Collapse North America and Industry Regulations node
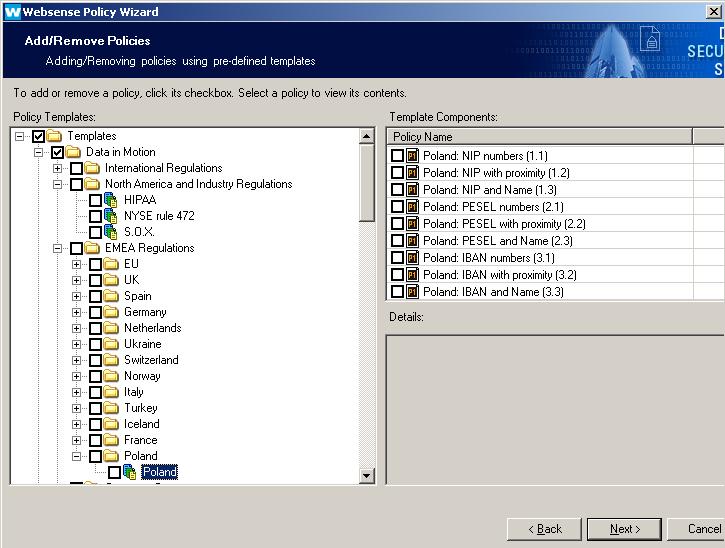Viewport: 725px width, 548px height. (57, 184)
